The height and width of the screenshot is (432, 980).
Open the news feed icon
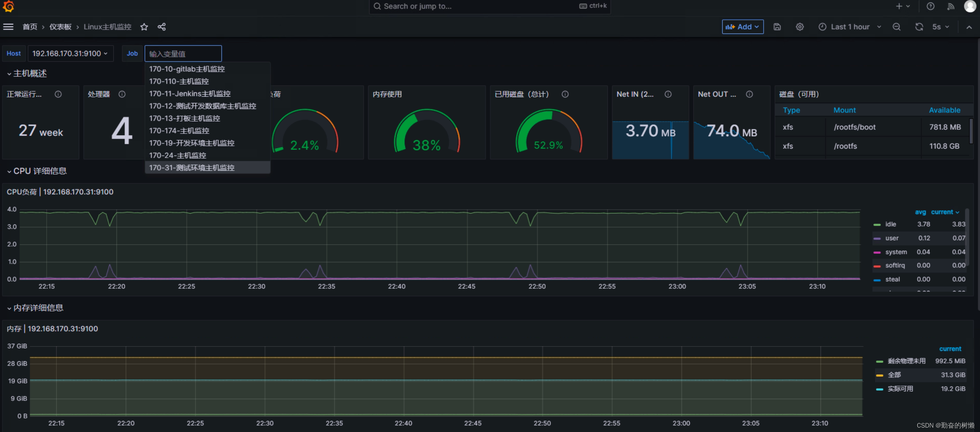(951, 6)
